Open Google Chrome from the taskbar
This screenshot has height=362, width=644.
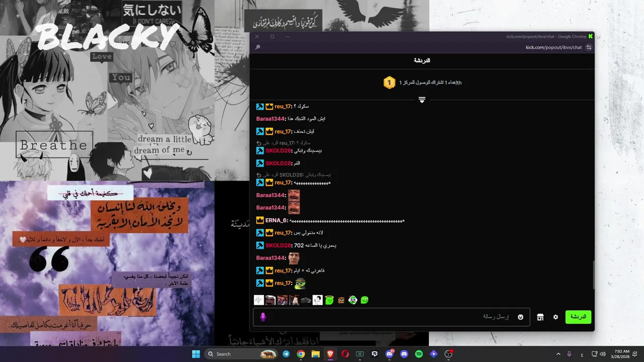pos(301,354)
